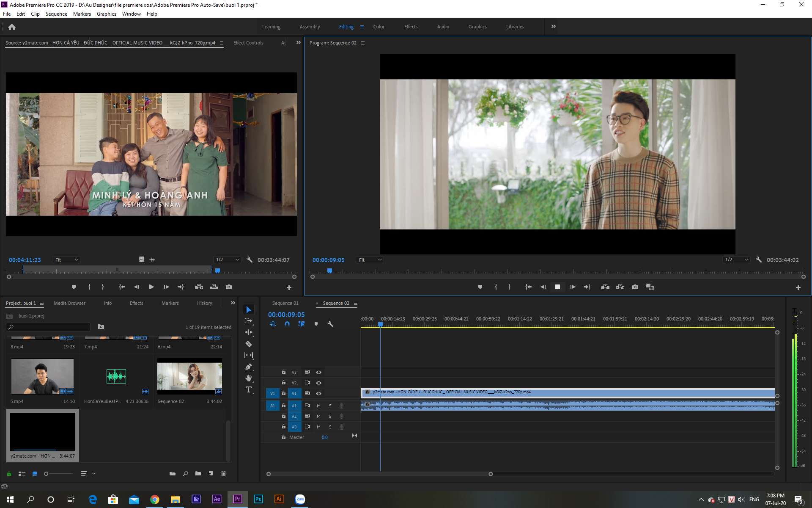This screenshot has height=508, width=812.
Task: Select the Selection tool arrow
Action: tap(249, 310)
